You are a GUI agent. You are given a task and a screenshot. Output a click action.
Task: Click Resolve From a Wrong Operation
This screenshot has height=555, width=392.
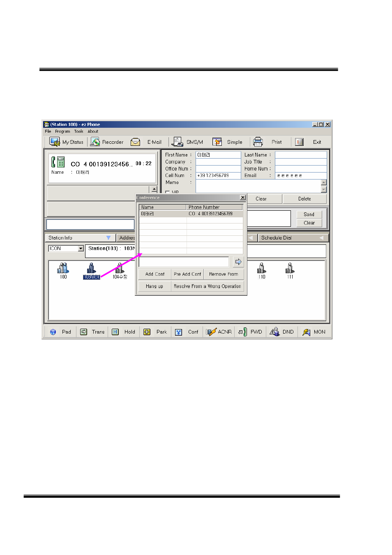[208, 286]
